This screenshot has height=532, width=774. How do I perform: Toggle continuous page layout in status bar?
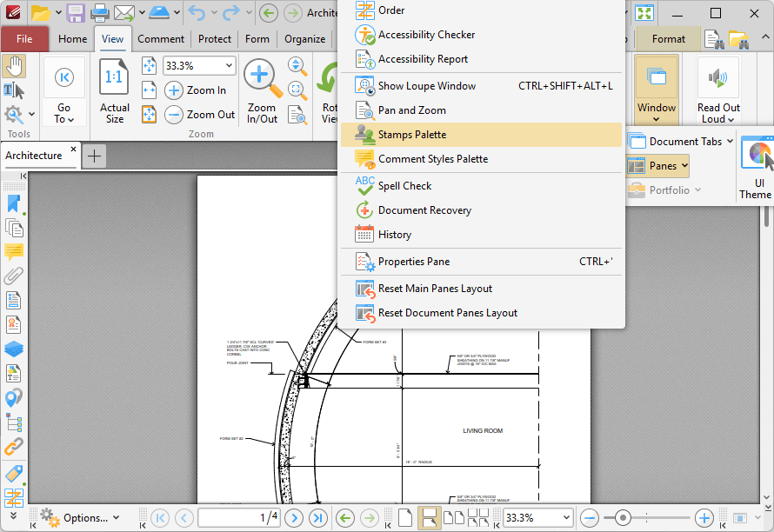pos(429,518)
